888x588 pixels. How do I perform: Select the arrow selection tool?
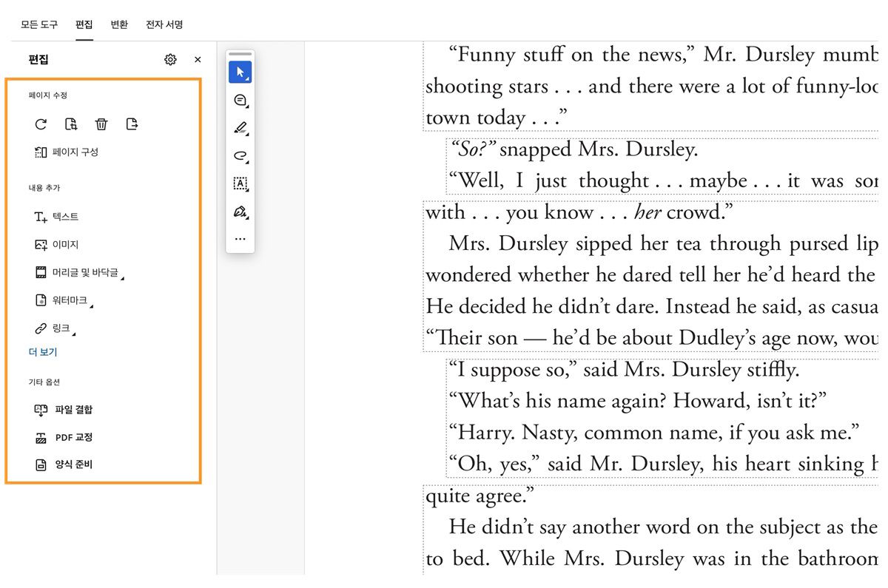(x=240, y=72)
